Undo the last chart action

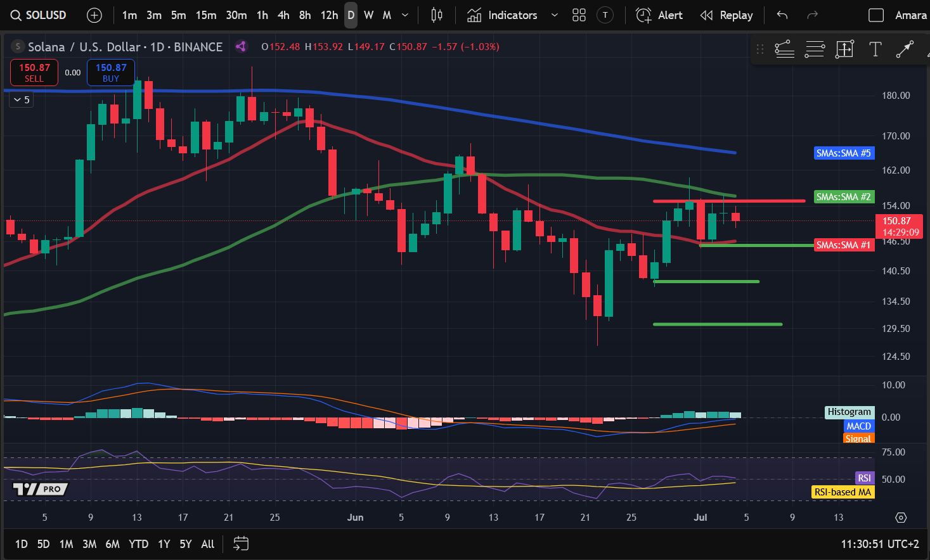tap(782, 15)
